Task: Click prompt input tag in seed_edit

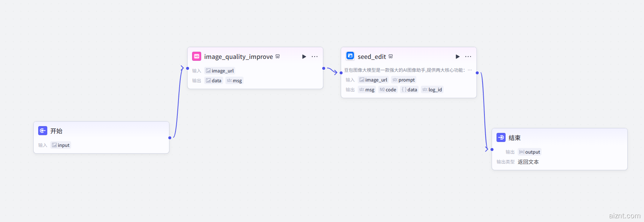Action: pos(403,80)
